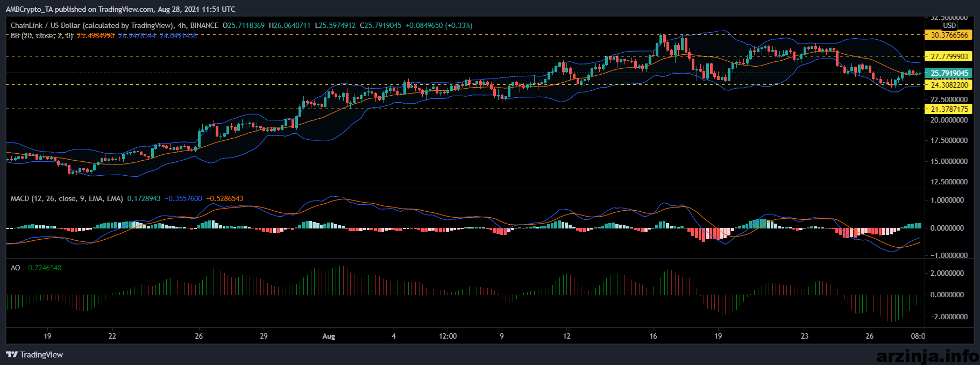This screenshot has height=365, width=980.
Task: Click the 16 date label on the time axis
Action: [653, 336]
